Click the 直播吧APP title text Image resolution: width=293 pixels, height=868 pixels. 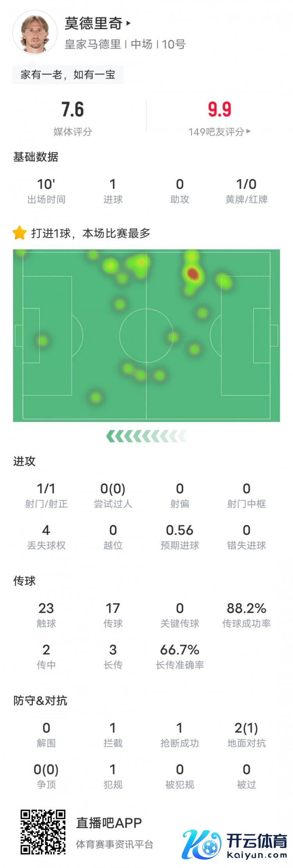tap(109, 823)
